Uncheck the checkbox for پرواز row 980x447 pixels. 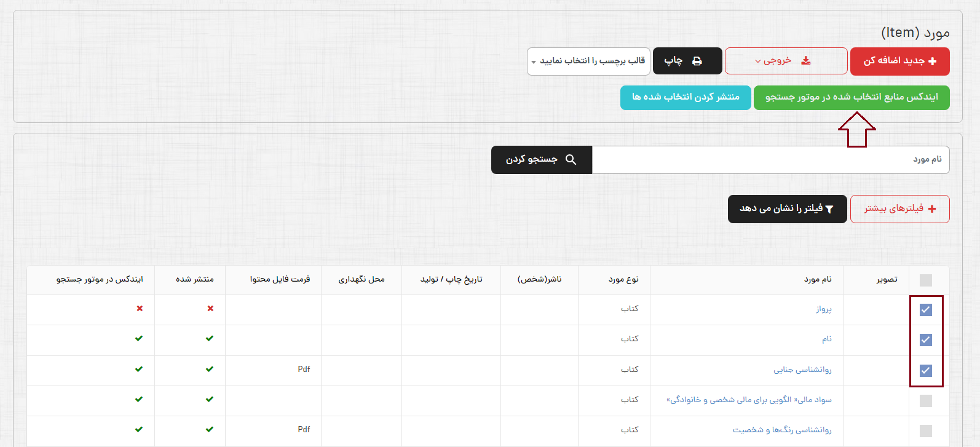(925, 310)
